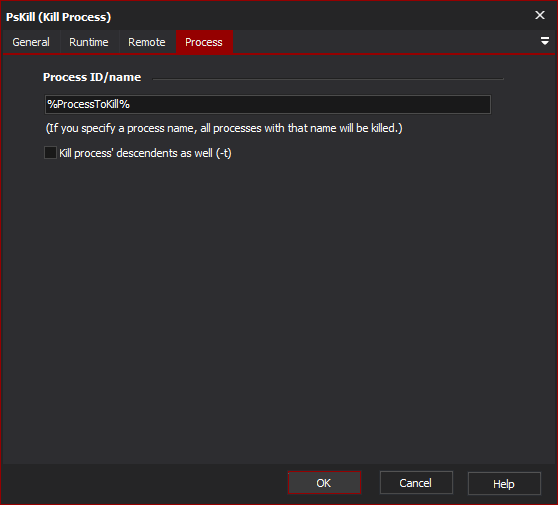This screenshot has height=505, width=558.
Task: Confirm settings with the OK button
Action: pos(324,483)
